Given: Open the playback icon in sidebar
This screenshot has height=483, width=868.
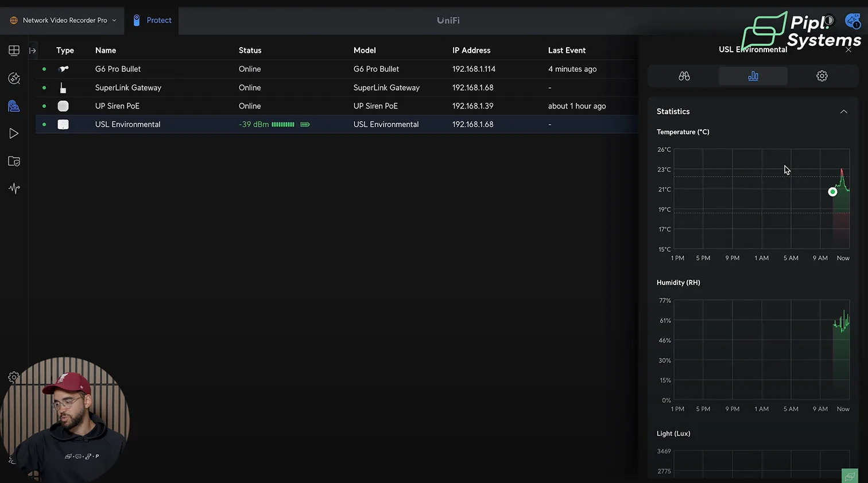Looking at the screenshot, I should point(14,134).
